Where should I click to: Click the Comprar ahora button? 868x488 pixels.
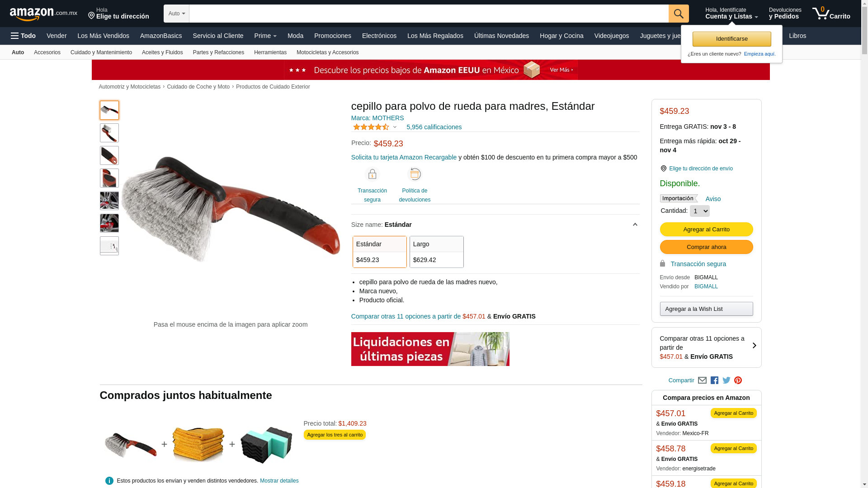[706, 247]
